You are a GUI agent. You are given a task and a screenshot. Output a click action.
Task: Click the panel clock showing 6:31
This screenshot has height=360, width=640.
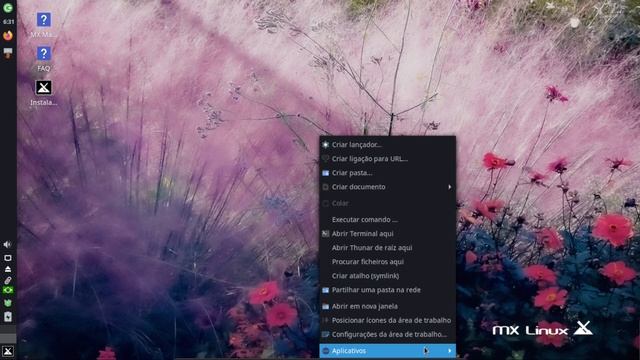point(8,22)
